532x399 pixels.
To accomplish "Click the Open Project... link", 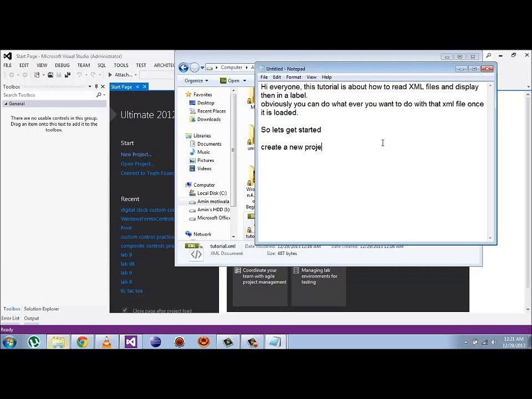I will 137,164.
